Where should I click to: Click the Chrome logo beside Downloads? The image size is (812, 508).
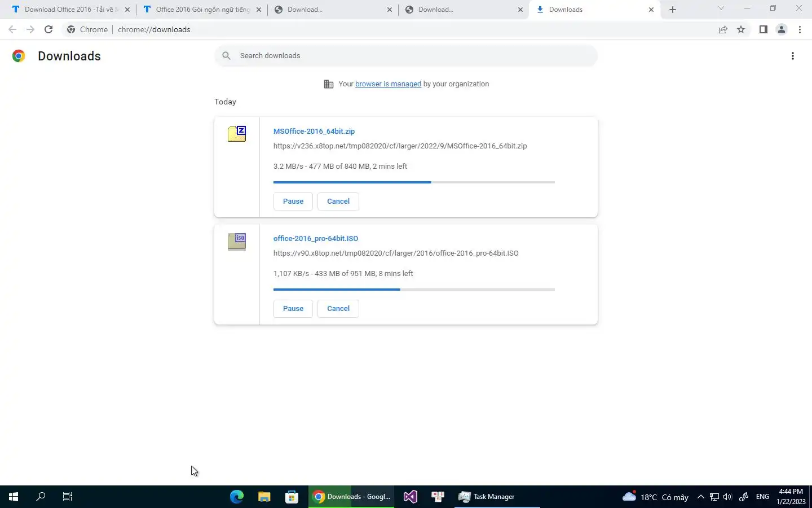[19, 56]
